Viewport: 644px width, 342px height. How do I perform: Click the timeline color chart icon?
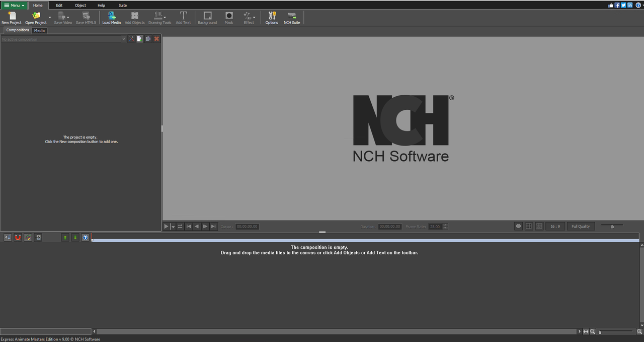tap(28, 237)
